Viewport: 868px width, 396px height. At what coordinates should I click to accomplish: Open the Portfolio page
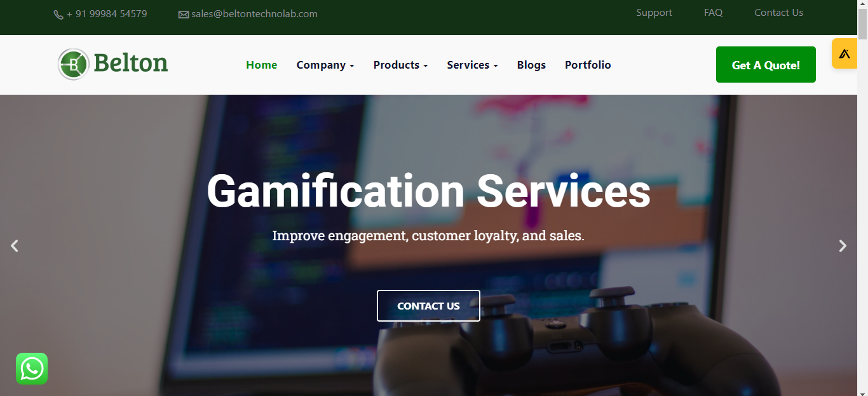[588, 65]
